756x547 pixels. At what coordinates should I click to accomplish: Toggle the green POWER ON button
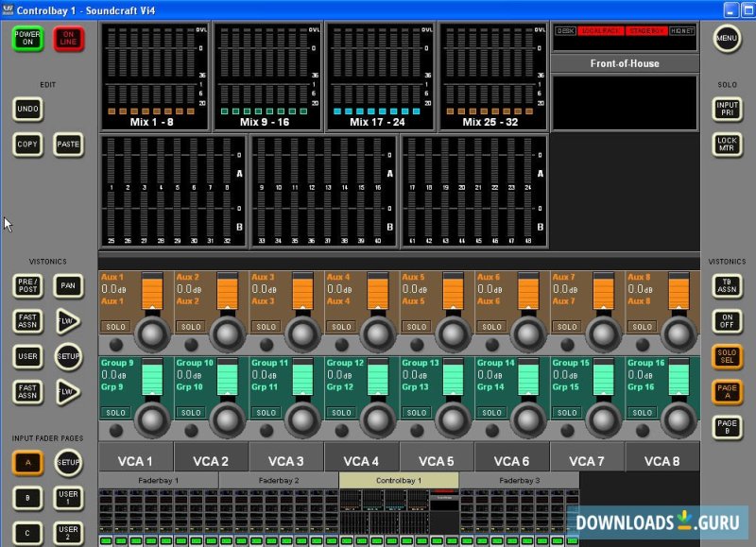pos(27,38)
